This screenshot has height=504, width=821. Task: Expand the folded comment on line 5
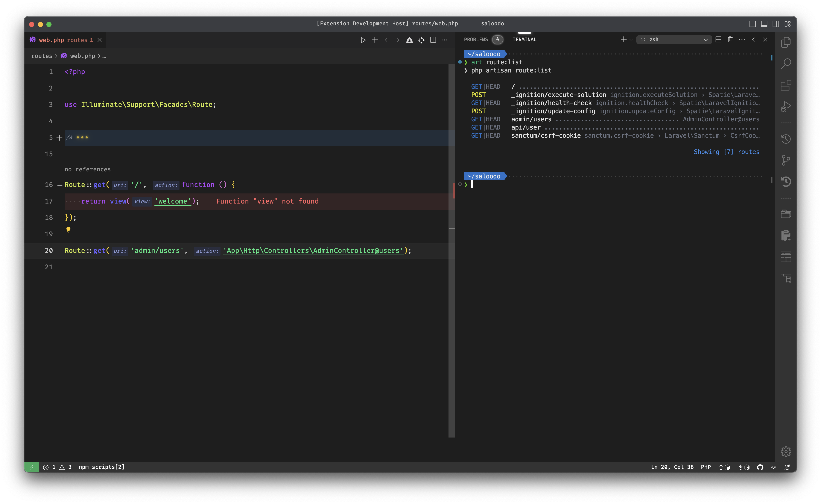tap(59, 138)
